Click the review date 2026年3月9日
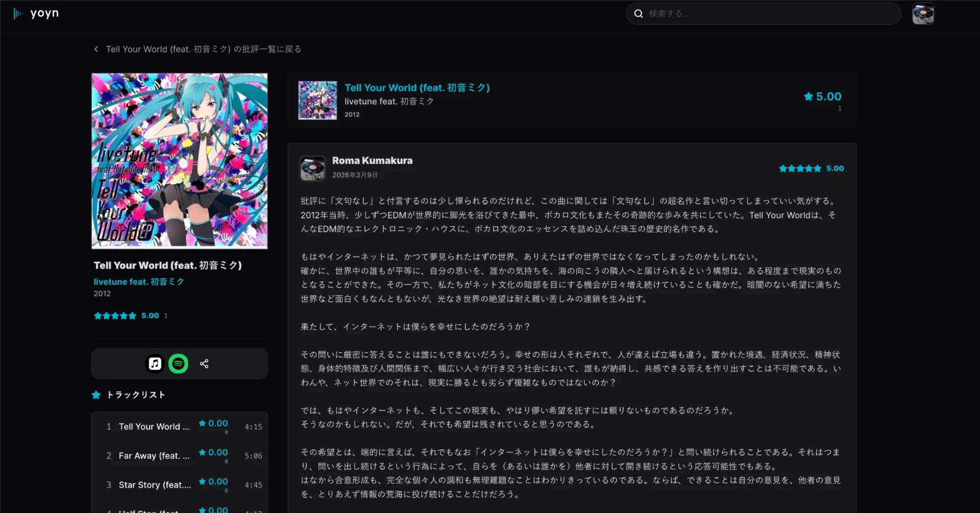Screen dimensions: 980x513 click(355, 175)
